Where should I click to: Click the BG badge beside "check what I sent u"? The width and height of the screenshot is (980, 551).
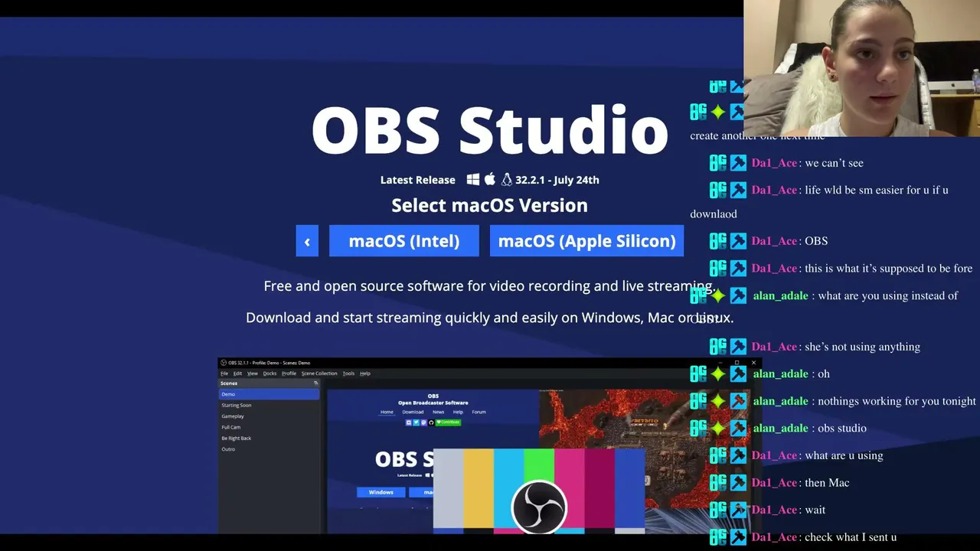coord(718,537)
